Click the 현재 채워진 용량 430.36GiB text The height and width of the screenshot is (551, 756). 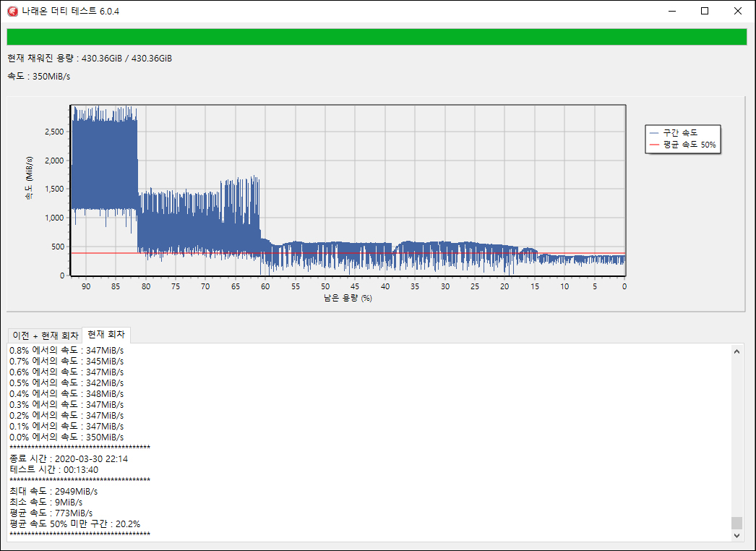point(90,59)
